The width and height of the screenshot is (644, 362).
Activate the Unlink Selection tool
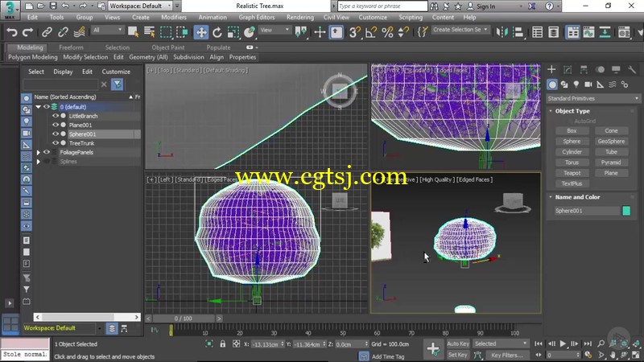click(63, 32)
